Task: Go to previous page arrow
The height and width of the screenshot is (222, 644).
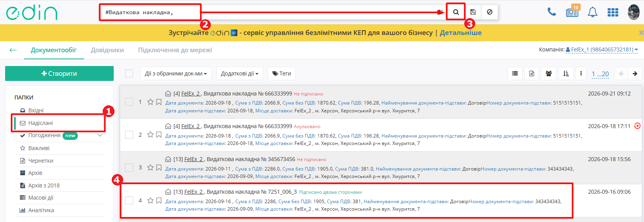Action: [x=622, y=73]
